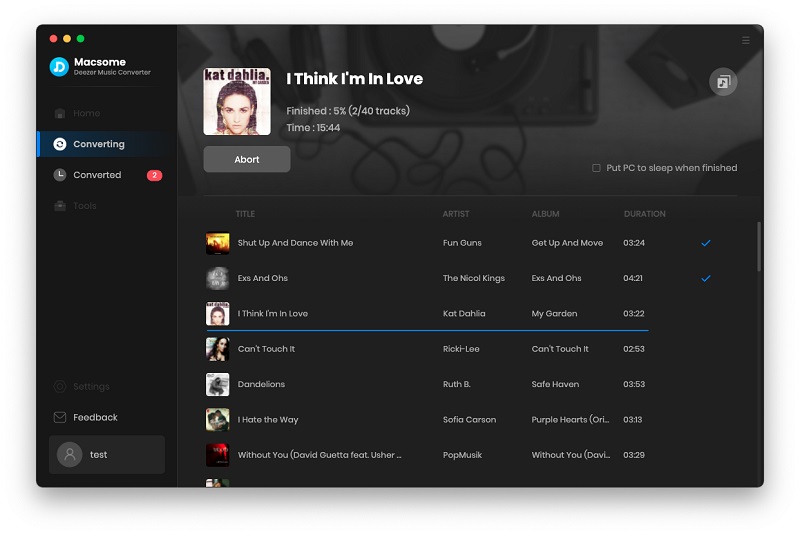800x535 pixels.
Task: Click duration 03:24
Action: 634,243
